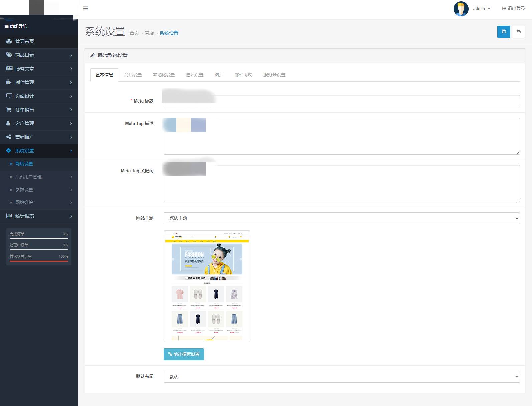Click the puzzle icon for 插件管理
The width and height of the screenshot is (532, 406).
coord(9,82)
